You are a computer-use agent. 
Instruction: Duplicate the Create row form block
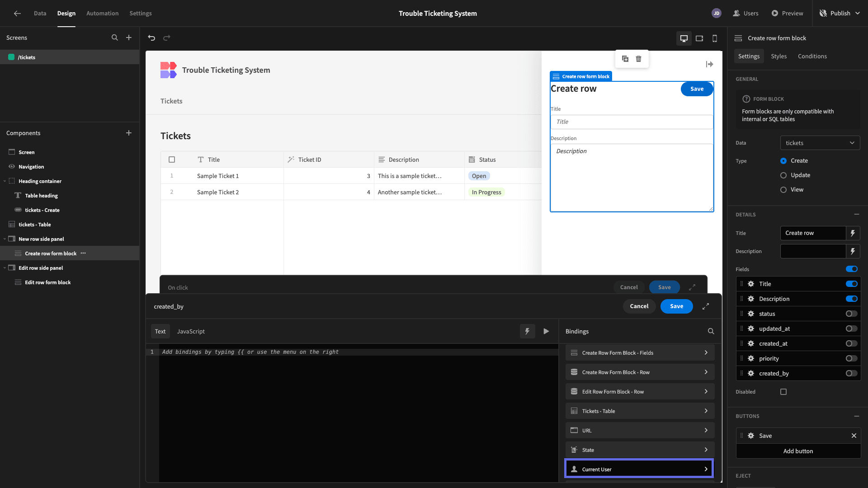click(x=625, y=59)
